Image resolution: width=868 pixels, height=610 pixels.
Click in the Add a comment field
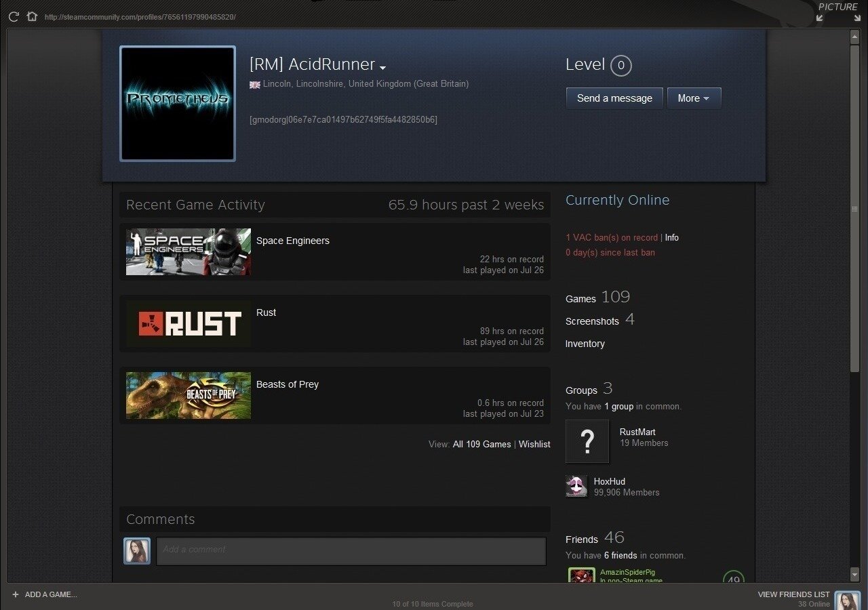[351, 551]
